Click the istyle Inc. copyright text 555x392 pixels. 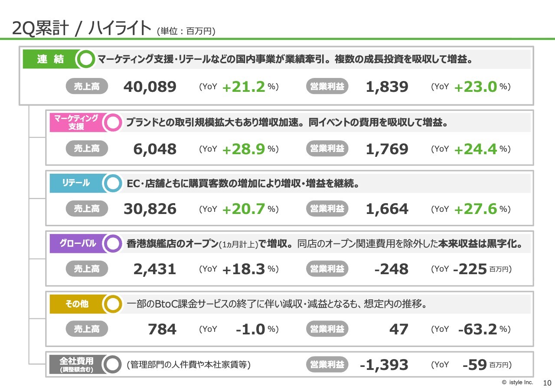(x=517, y=382)
